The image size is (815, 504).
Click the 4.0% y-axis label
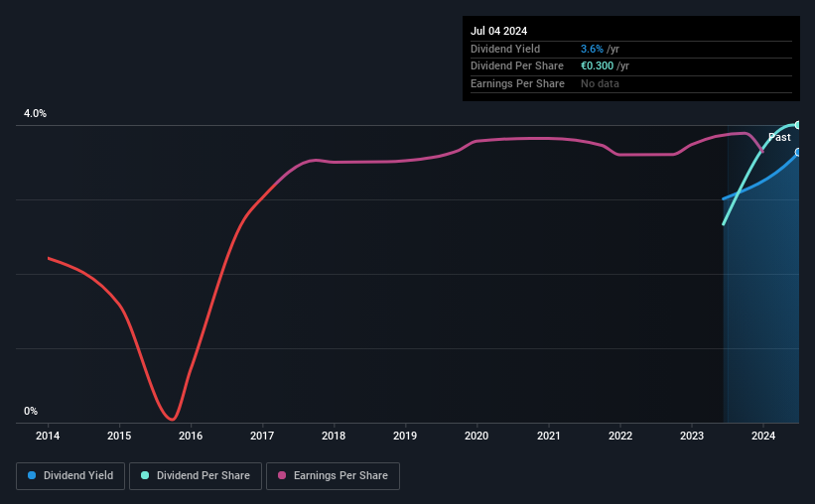[35, 113]
